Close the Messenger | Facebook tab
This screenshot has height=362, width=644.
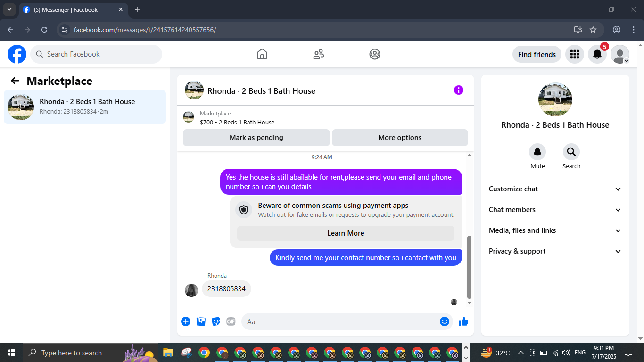pyautogui.click(x=121, y=9)
